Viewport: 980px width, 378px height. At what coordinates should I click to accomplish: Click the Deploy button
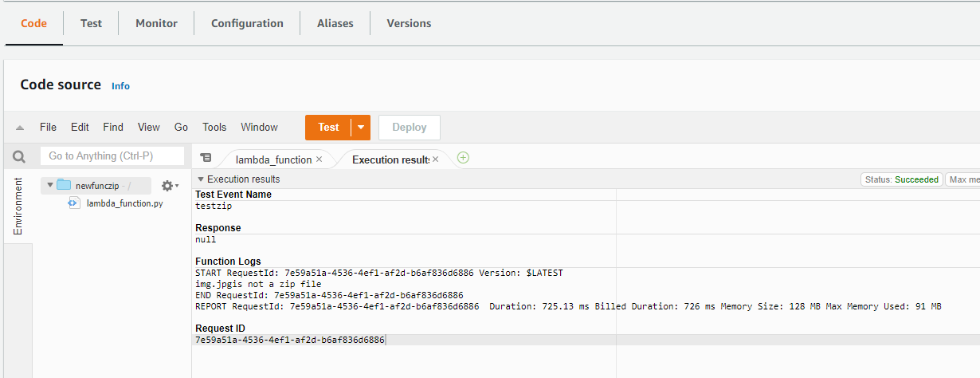410,128
